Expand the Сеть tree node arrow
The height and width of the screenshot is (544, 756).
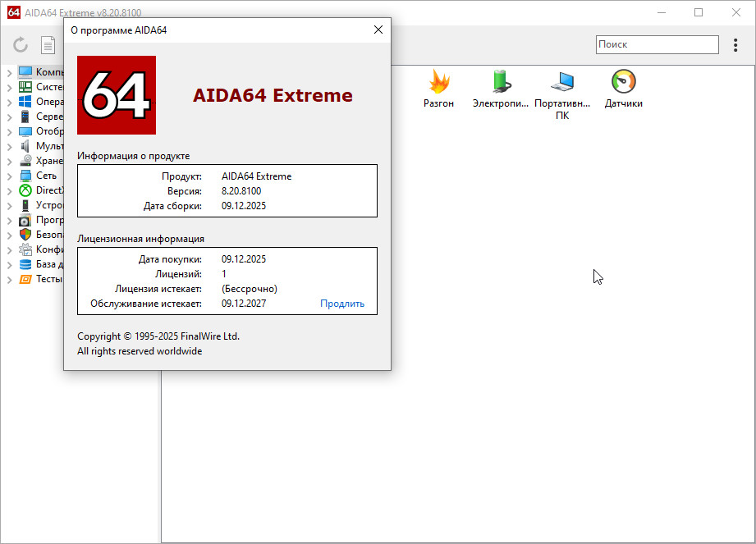9,176
